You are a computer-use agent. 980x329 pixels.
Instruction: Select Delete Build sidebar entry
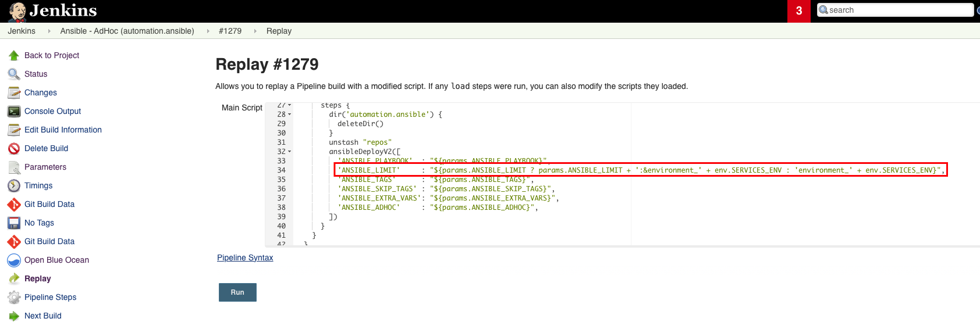click(x=46, y=148)
